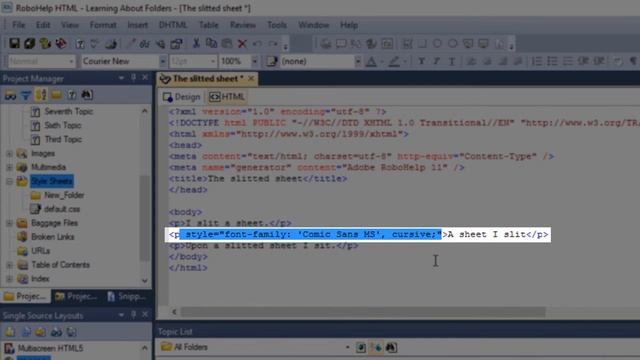Select Third Topic in project tree
The height and width of the screenshot is (360, 640).
63,139
